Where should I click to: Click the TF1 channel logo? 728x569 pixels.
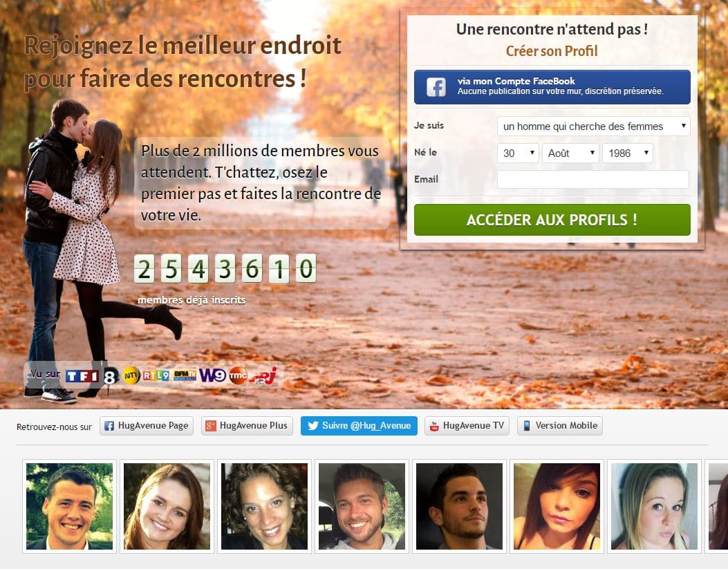[82, 376]
